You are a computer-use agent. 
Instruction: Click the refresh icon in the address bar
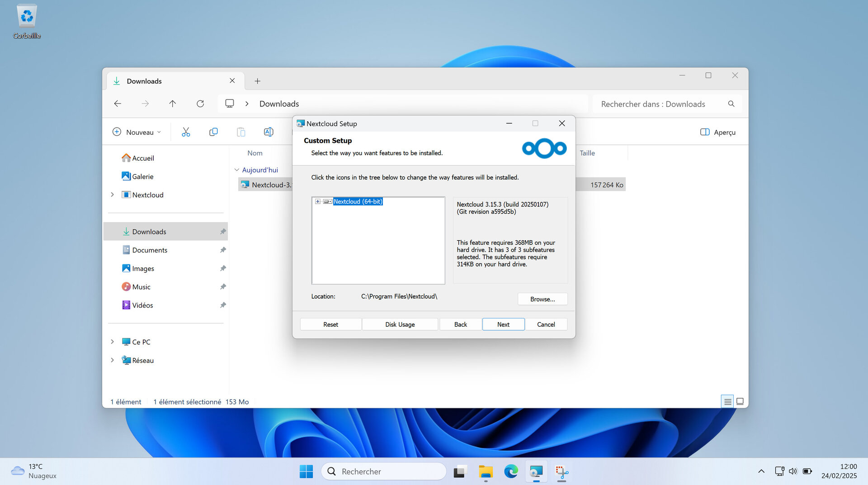(200, 104)
